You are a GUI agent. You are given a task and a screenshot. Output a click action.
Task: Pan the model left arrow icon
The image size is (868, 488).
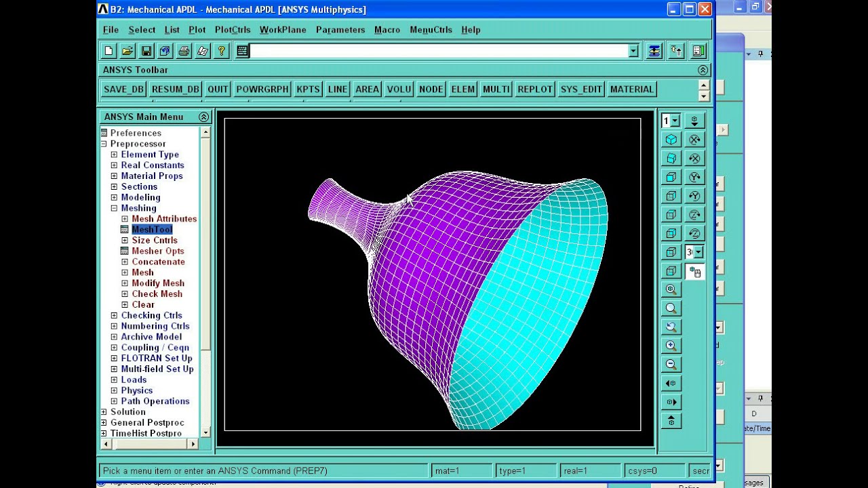click(671, 383)
